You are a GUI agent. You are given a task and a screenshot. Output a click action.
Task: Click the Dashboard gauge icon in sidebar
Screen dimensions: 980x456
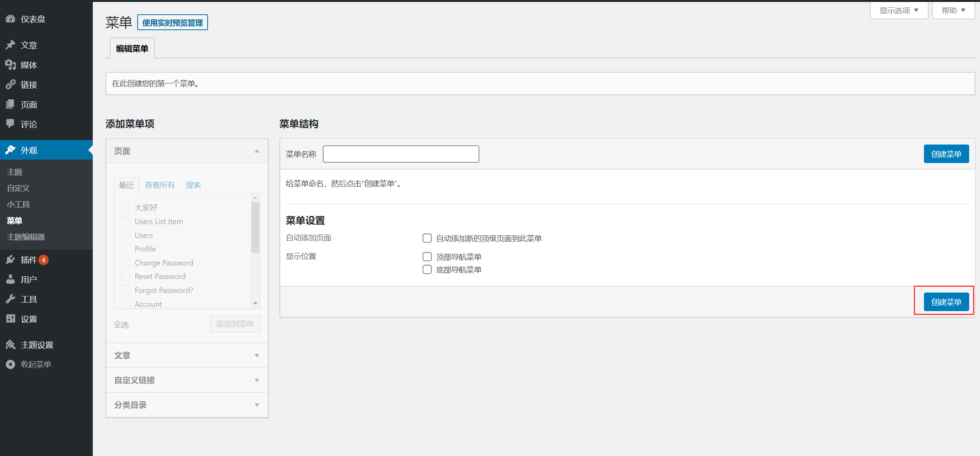tap(10, 19)
